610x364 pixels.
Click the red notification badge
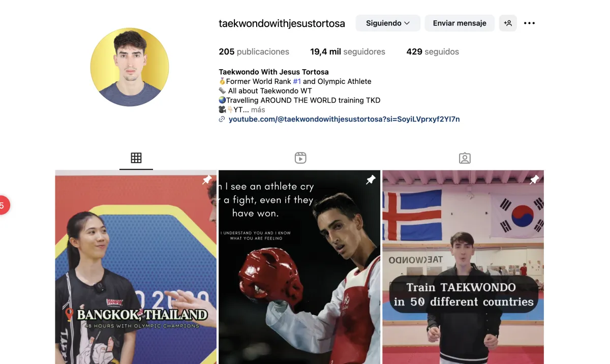tap(3, 205)
